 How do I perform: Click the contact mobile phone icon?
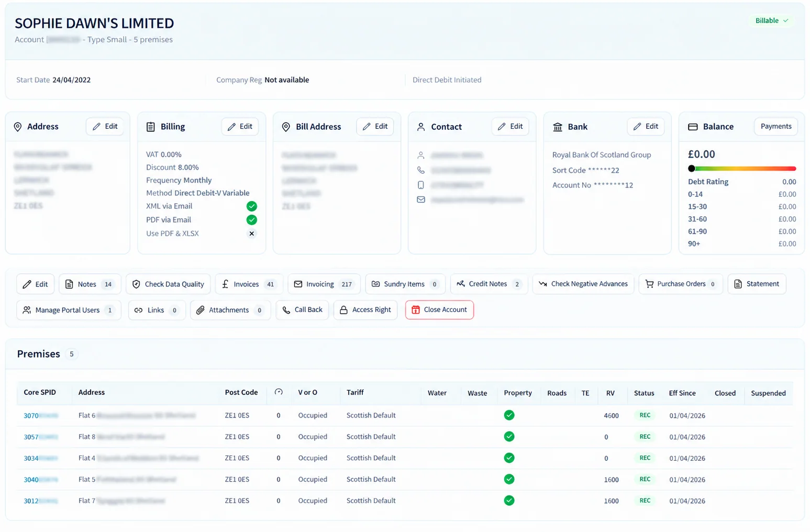click(421, 185)
